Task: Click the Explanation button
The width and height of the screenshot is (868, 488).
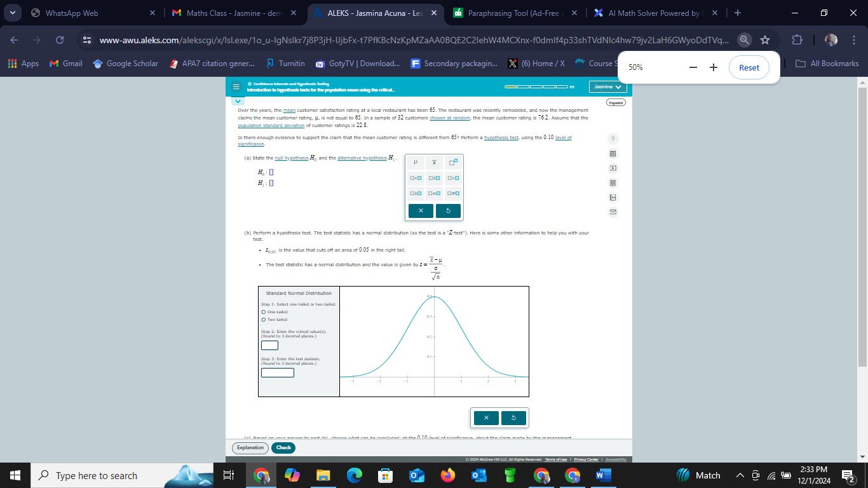Action: click(250, 448)
